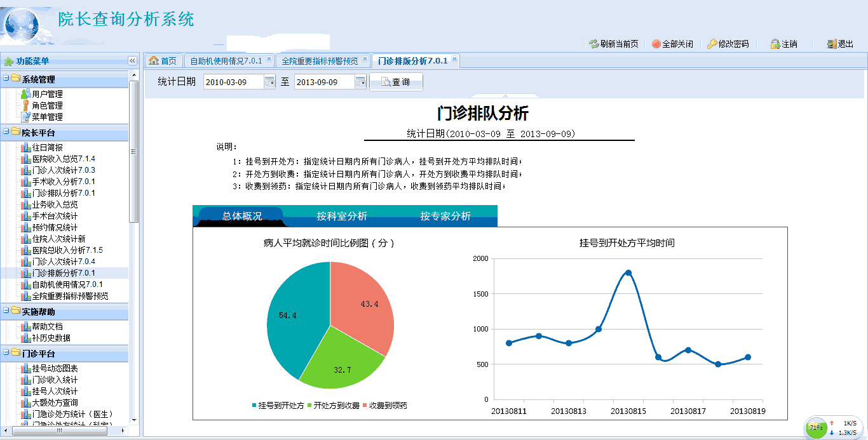Click the chart icon beside 业务收入总览
This screenshot has height=440, width=868.
tap(25, 204)
